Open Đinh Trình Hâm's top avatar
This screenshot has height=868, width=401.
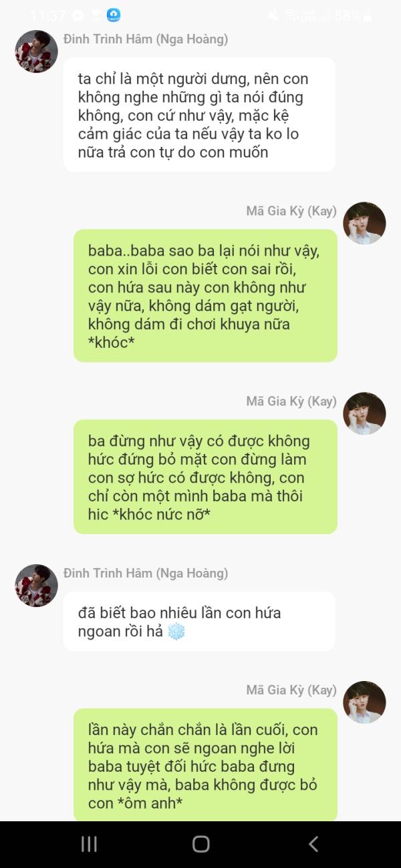[x=36, y=51]
